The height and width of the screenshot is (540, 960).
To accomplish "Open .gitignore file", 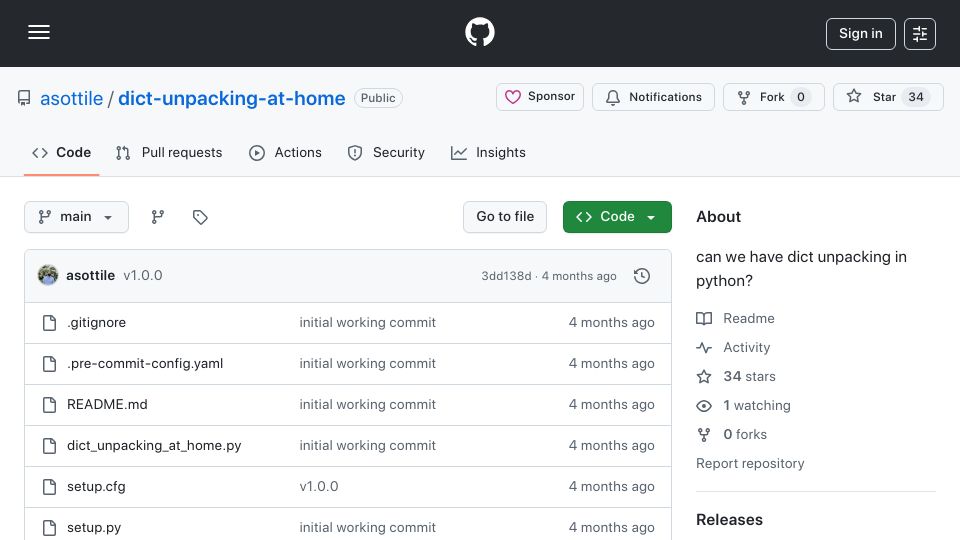I will click(x=96, y=323).
